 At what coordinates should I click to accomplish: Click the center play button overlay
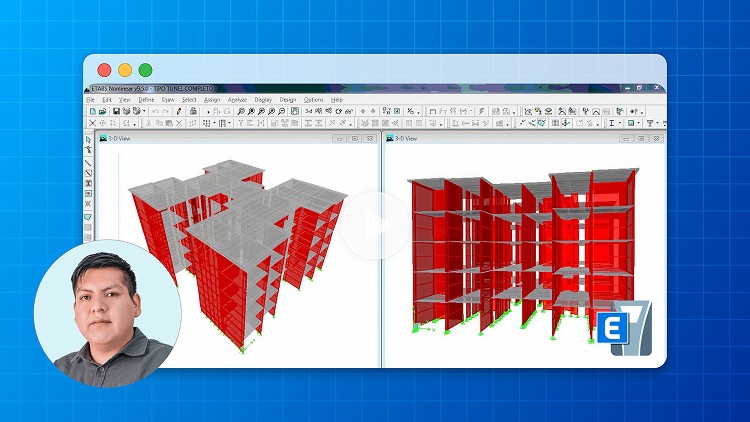tap(375, 225)
